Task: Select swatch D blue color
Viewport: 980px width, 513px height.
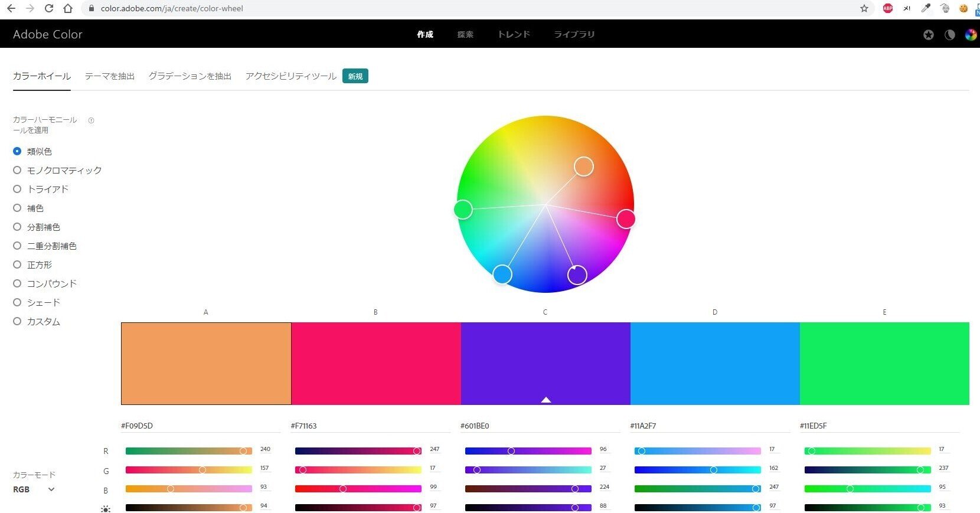Action: click(x=715, y=364)
